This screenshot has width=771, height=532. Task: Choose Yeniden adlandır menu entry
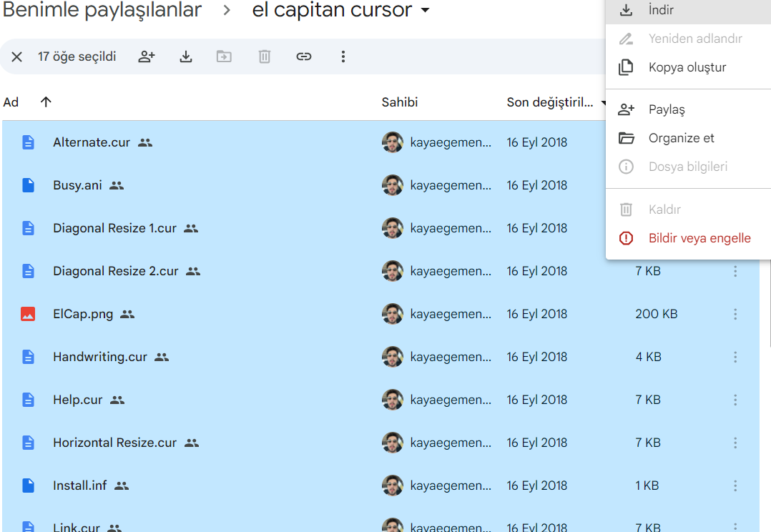688,39
